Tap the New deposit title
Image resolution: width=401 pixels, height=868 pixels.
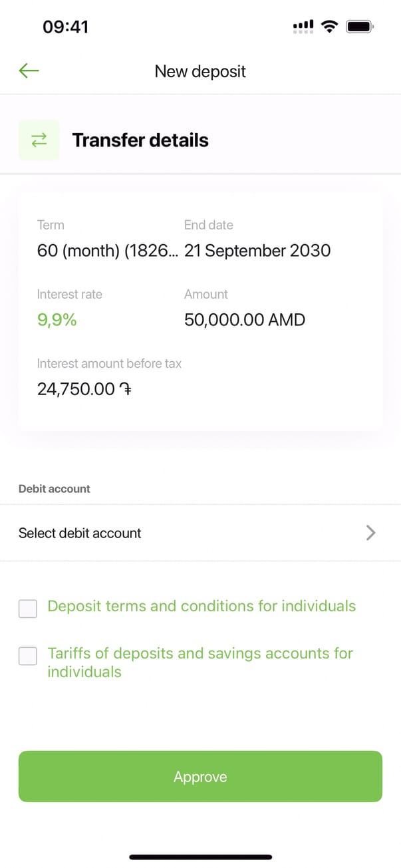click(200, 71)
